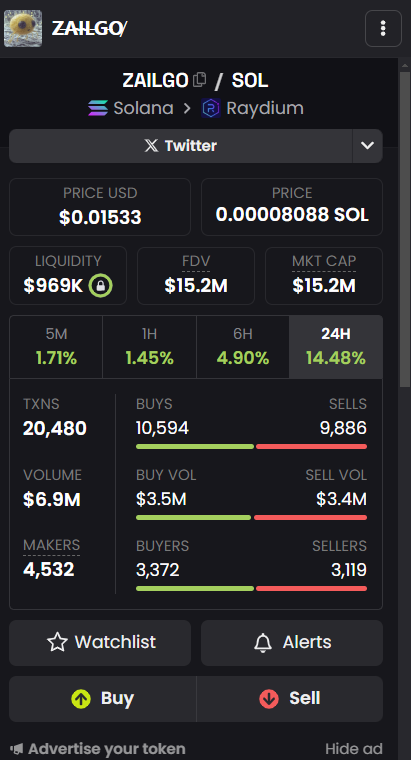Screen dimensions: 411x760
Task: Click the 9,886 sells count
Action: [343, 428]
